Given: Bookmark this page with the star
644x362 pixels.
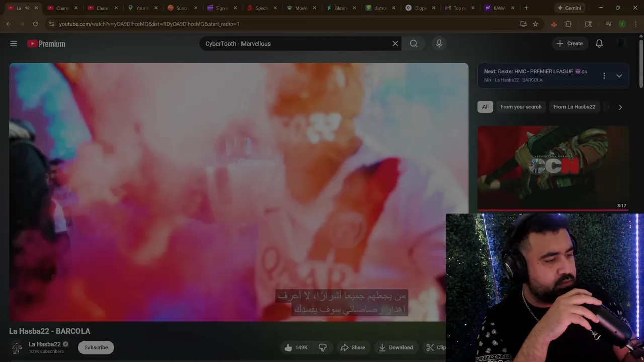Looking at the screenshot, I should tap(535, 24).
